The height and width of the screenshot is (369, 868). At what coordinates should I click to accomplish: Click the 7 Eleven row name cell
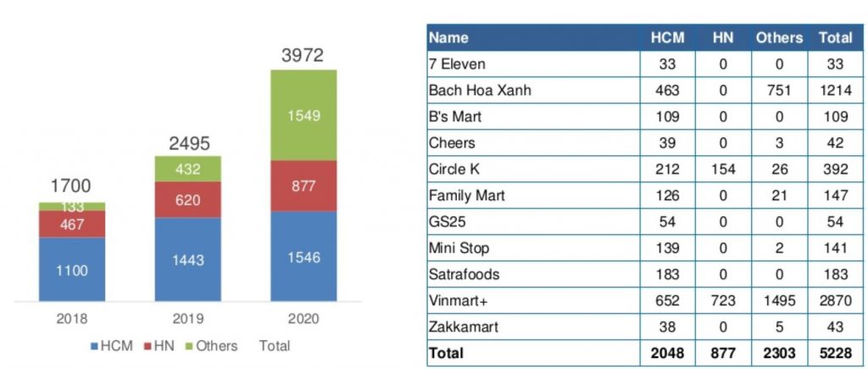[x=534, y=64]
